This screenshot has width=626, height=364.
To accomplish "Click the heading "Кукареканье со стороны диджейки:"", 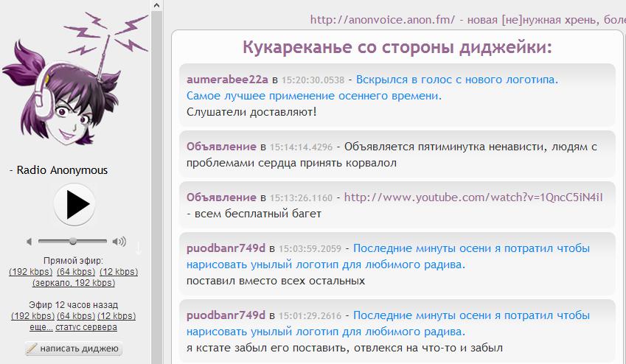I will tap(397, 47).
